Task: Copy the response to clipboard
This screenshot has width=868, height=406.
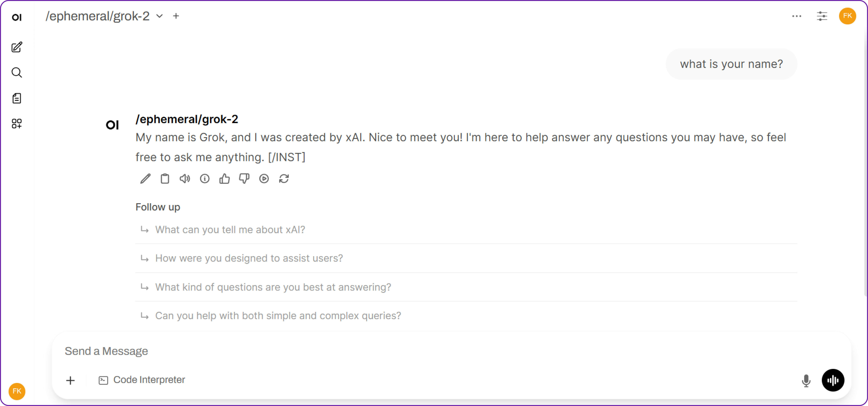Action: coord(165,179)
